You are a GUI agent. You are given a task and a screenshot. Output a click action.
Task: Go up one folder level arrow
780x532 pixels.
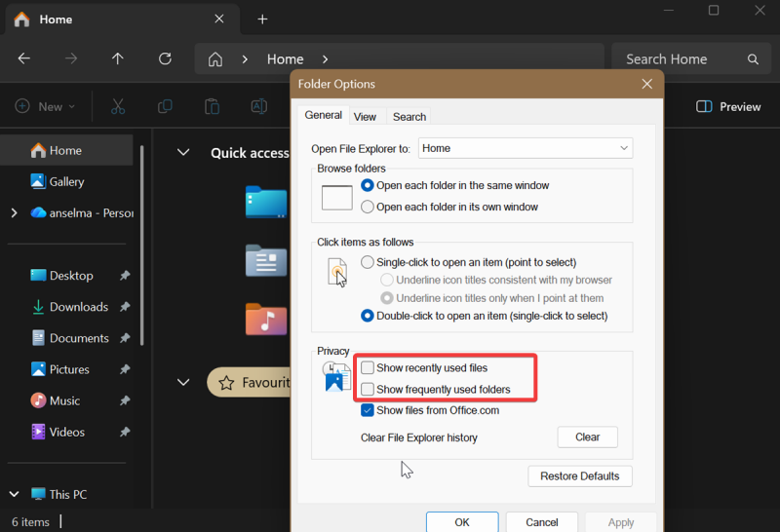tap(118, 58)
